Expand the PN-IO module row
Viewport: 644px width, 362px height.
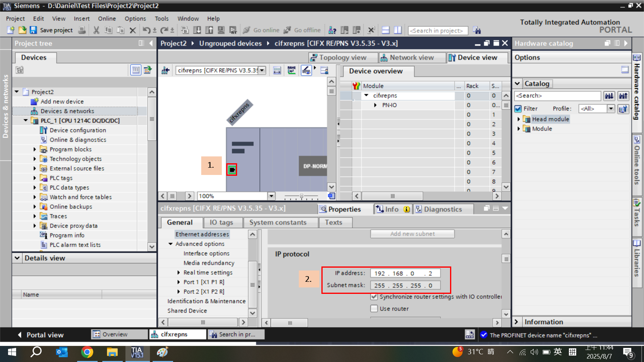(375, 105)
